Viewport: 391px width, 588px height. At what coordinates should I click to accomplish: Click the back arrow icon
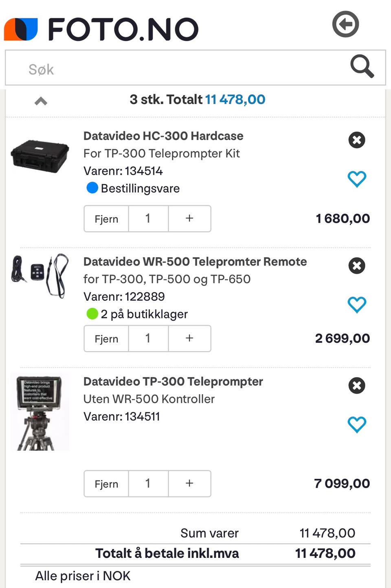(345, 24)
